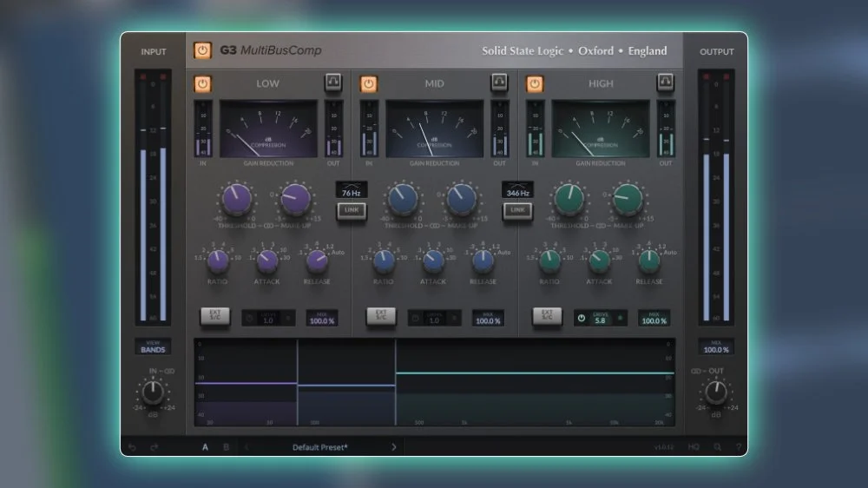Click the MID band Mix 100.0 % field

coord(488,318)
